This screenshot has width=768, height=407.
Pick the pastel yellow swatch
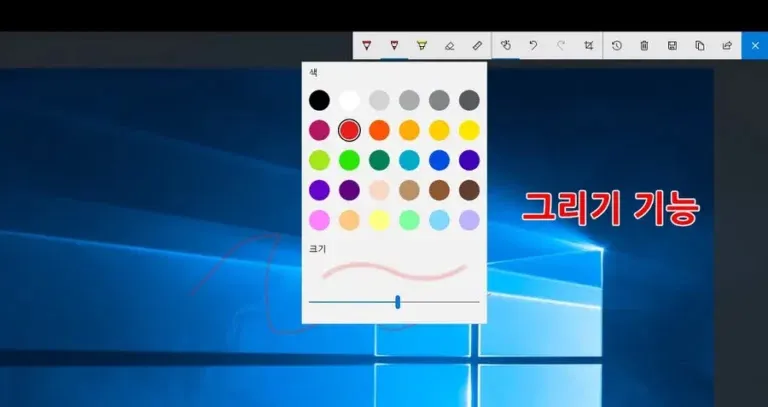[x=379, y=220]
